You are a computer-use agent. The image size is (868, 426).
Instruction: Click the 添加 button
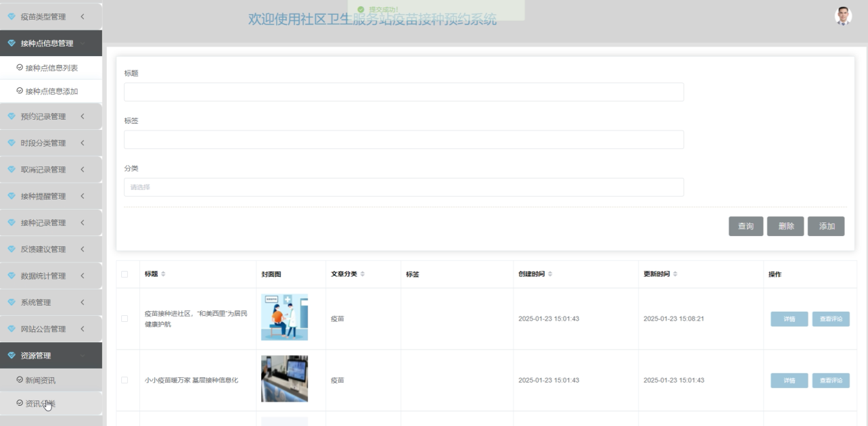[826, 227]
